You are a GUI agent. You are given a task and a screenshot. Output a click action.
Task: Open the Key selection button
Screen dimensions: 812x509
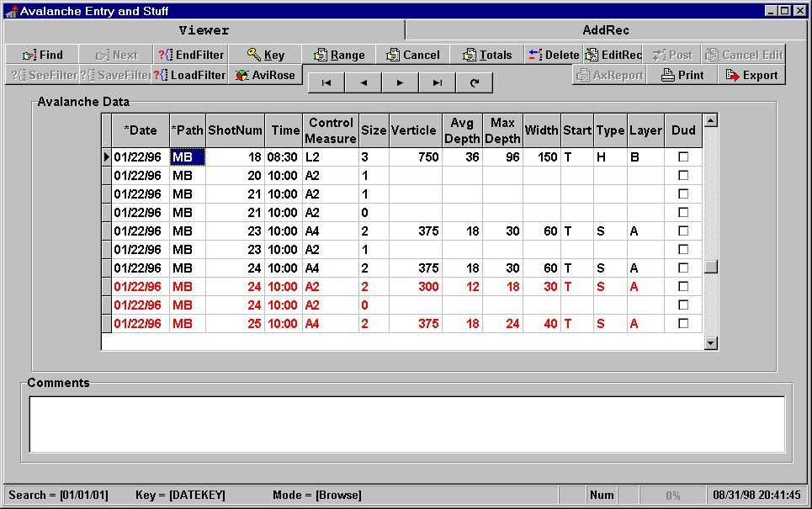265,55
